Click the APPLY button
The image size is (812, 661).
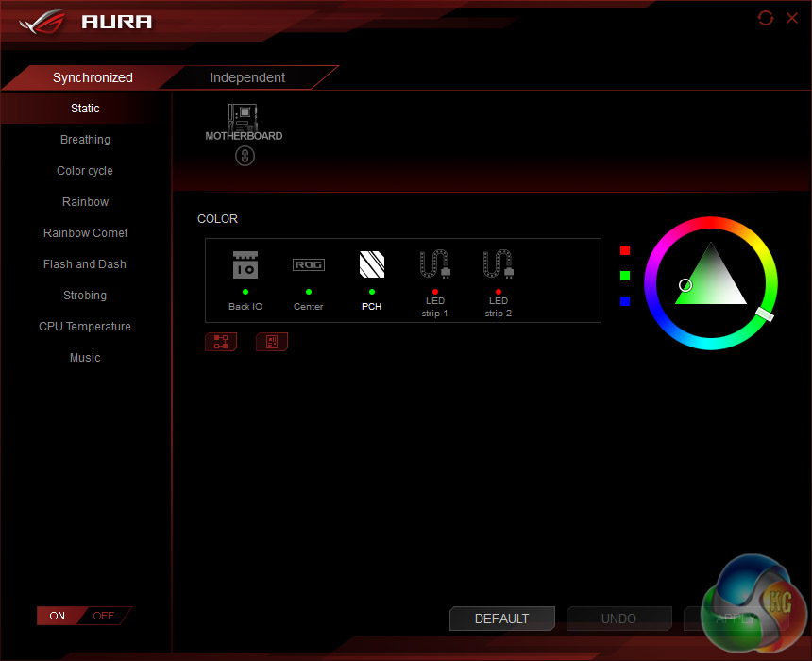click(x=736, y=619)
